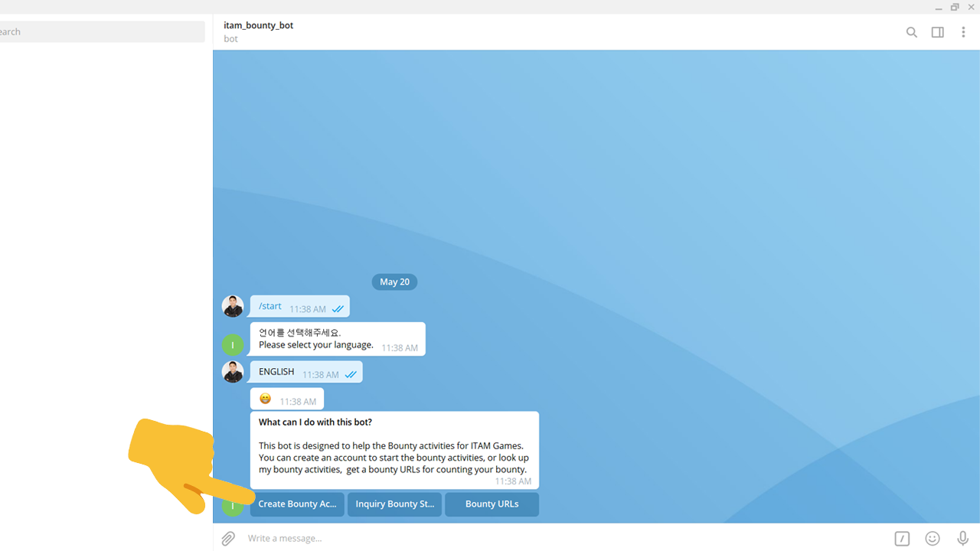Minimize the Telegram window
Viewport: 980px width, 551px height.
[939, 7]
